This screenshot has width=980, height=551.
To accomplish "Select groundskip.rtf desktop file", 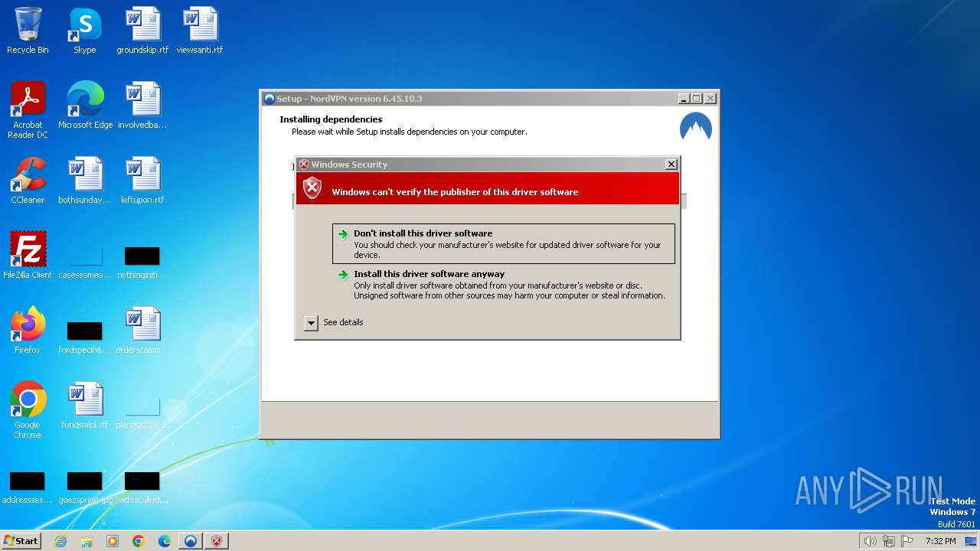I will click(142, 31).
